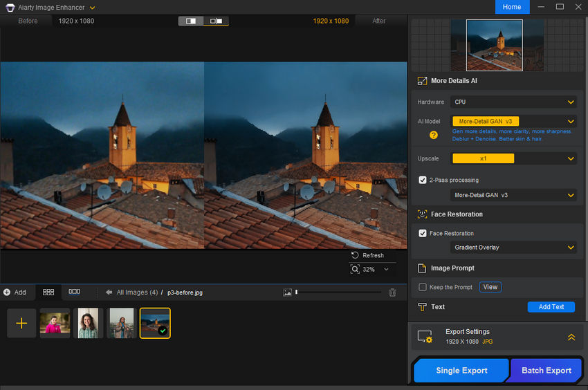This screenshot has width=588, height=390.
Task: Click the back arrow beside All Images
Action: [109, 292]
